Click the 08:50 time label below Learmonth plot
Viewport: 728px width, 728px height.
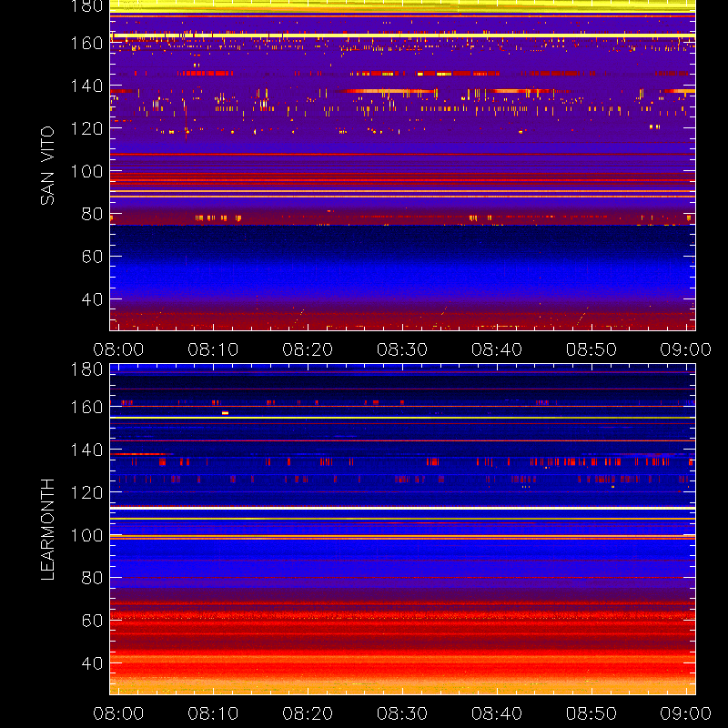[591, 713]
